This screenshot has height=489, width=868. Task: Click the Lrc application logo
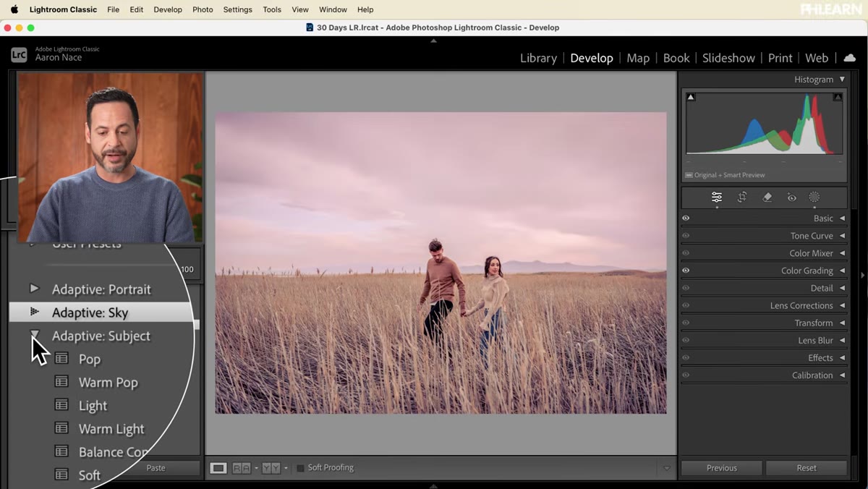[x=19, y=54]
